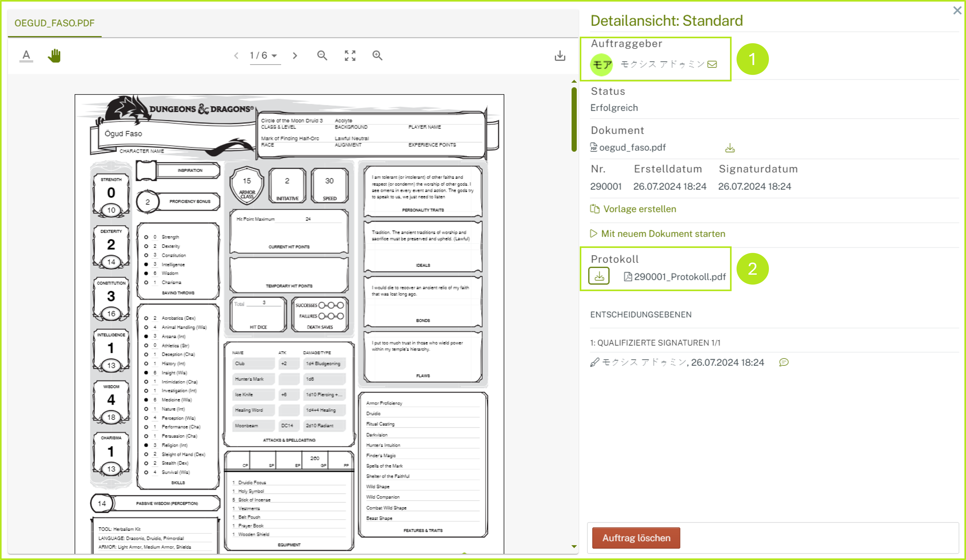Open the page number dropdown 1/6
966x560 pixels.
(x=264, y=56)
